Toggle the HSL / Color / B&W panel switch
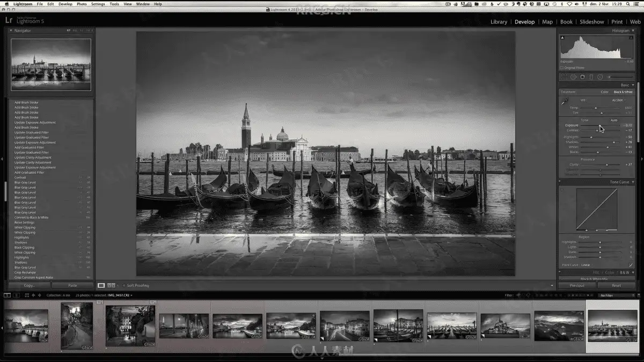This screenshot has height=362, width=644. (x=559, y=272)
